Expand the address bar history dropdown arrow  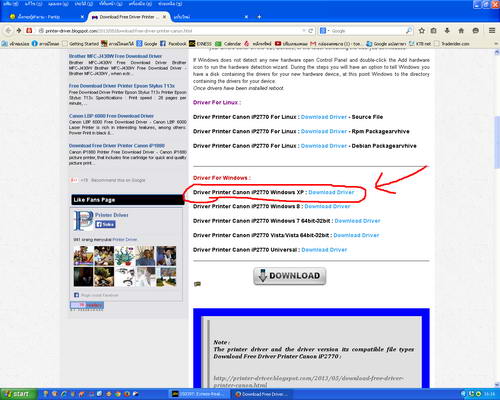304,31
